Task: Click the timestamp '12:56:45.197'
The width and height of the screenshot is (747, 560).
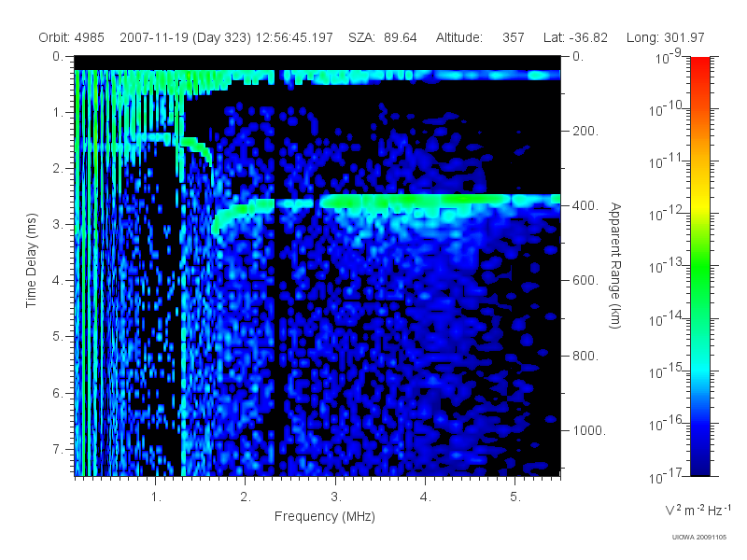Action: (294, 37)
